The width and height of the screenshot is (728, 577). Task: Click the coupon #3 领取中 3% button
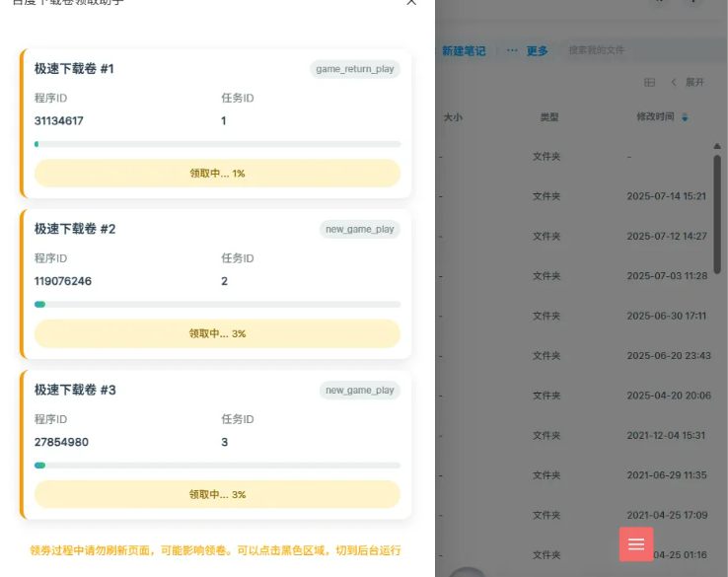pos(217,494)
